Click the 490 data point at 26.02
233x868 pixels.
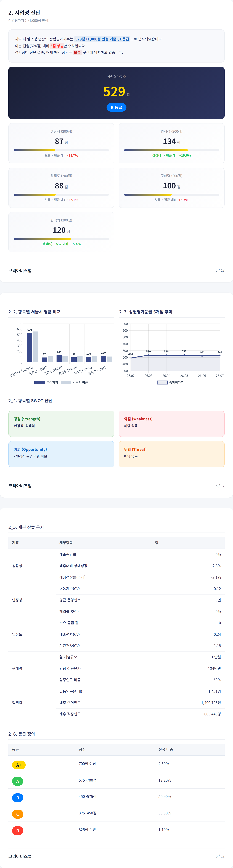coord(131,358)
